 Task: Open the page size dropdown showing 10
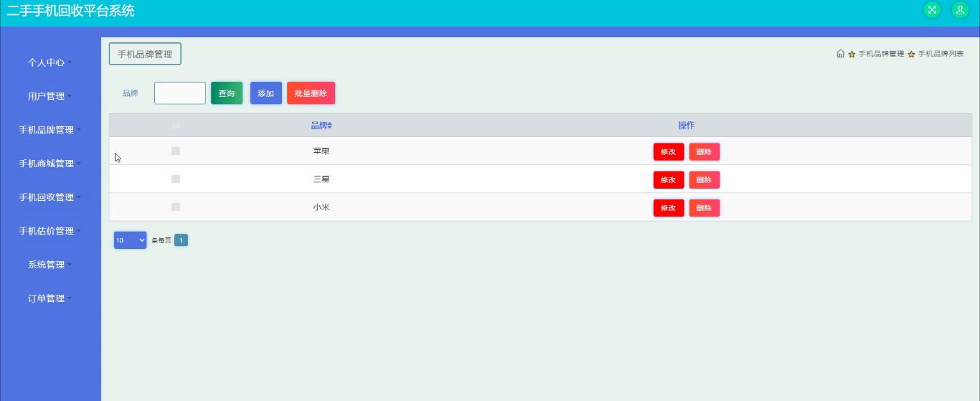pyautogui.click(x=130, y=240)
